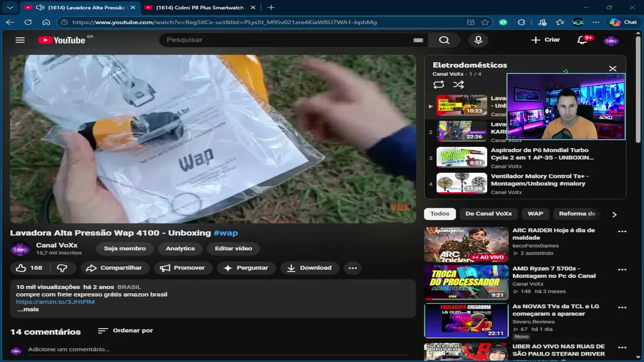This screenshot has height=362, width=644.
Task: Open the amzn.to link in description
Action: tap(55, 302)
